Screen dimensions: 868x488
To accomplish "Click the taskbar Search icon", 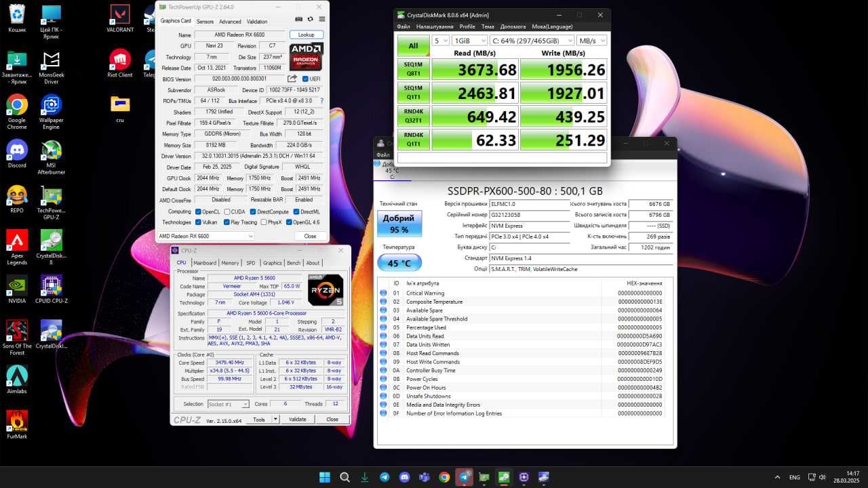I will [344, 477].
